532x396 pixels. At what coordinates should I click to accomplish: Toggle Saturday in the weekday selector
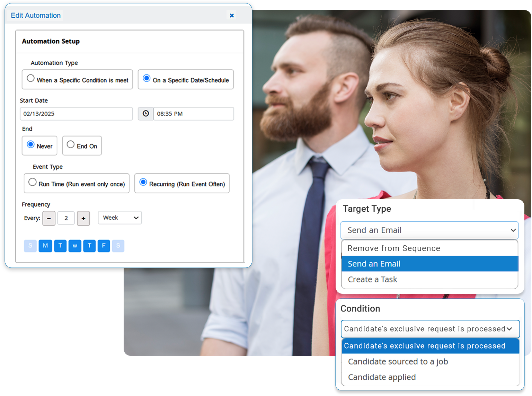tap(118, 246)
